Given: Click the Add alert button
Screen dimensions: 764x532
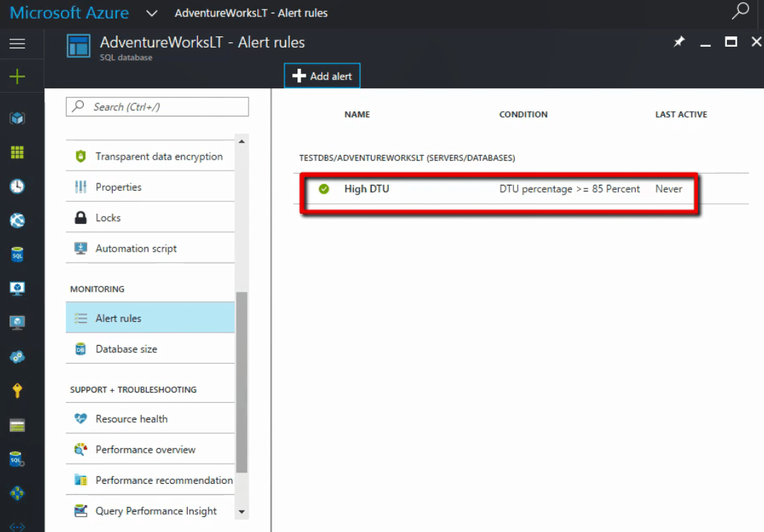Looking at the screenshot, I should [322, 76].
